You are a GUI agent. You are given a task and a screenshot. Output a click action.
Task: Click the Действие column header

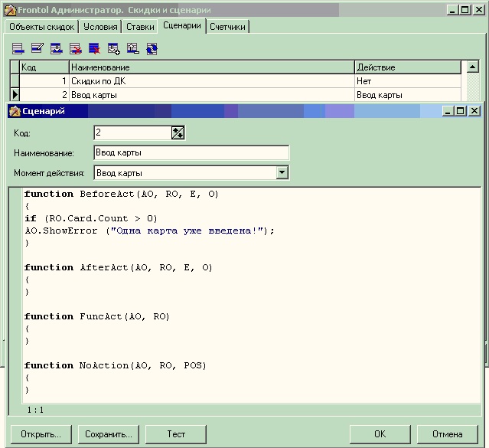(x=408, y=67)
